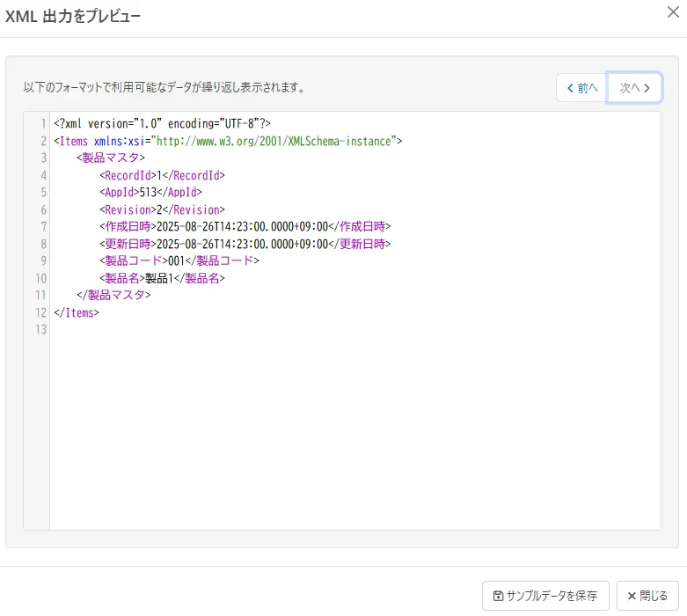Click the XML 出力をプレビュー dialog title

[x=73, y=16]
